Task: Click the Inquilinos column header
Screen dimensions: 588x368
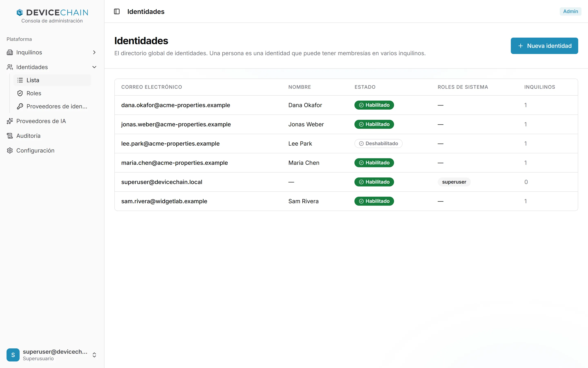Action: click(x=540, y=87)
